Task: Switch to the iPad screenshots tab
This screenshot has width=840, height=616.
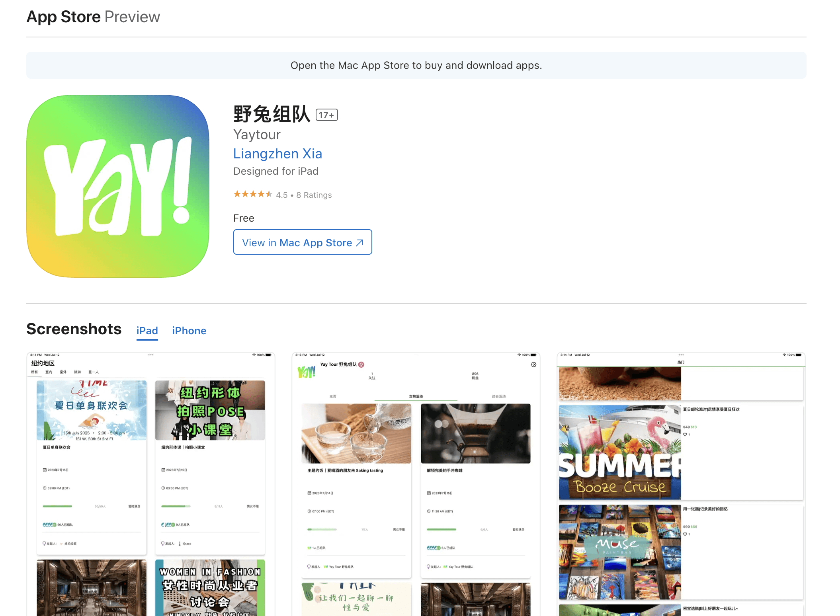Action: tap(147, 331)
